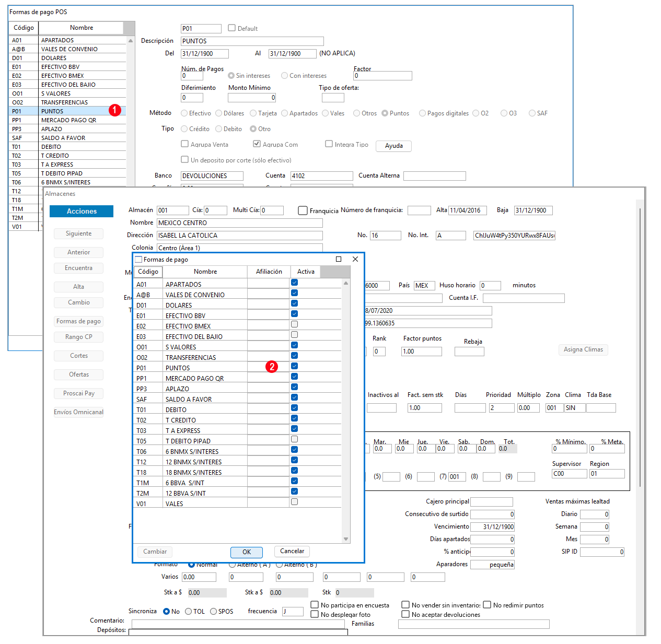Screen dimensions: 661x644
Task: Click the scroll-up arrow of POS payment list
Action: pos(131,40)
